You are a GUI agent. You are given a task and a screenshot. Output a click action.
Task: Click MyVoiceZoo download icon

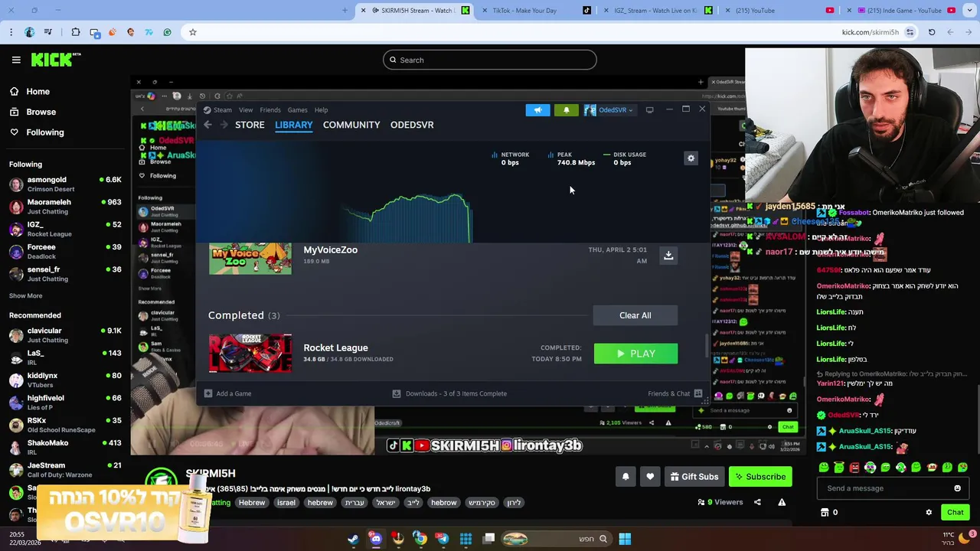click(668, 256)
